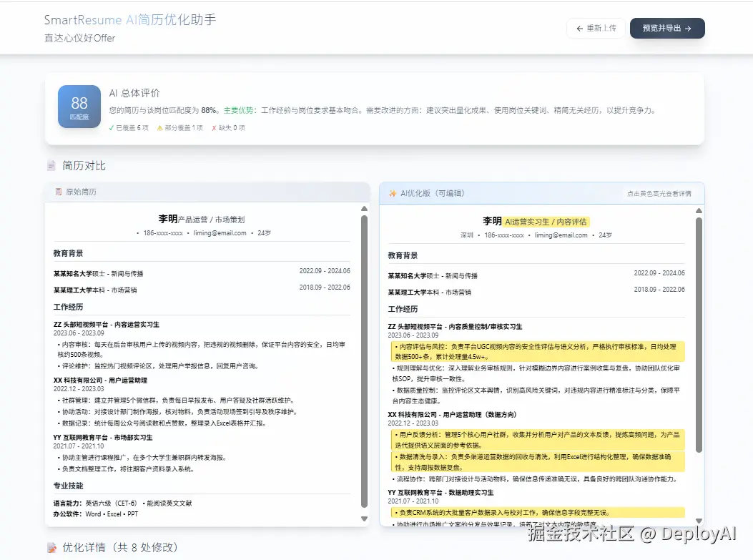Click scroll-up arrow of AI optimized panel
This screenshot has height=560, width=753.
coord(699,211)
